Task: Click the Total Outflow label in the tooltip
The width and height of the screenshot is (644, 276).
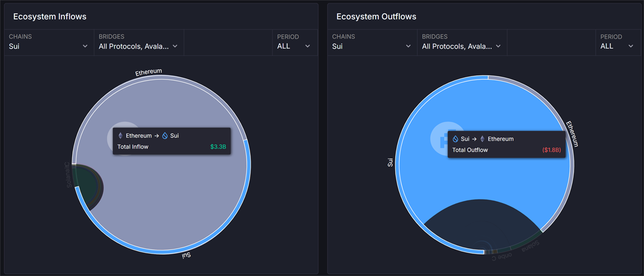Action: pyautogui.click(x=470, y=150)
